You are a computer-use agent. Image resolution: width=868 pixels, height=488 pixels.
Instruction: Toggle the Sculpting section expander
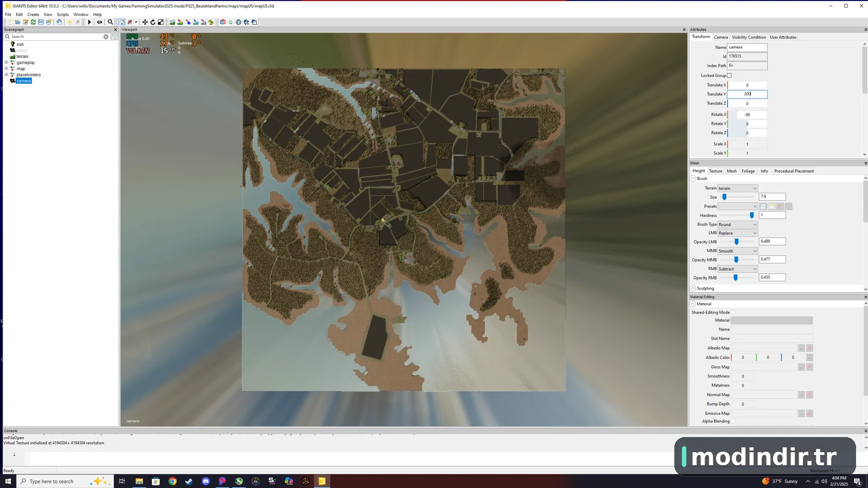point(693,288)
